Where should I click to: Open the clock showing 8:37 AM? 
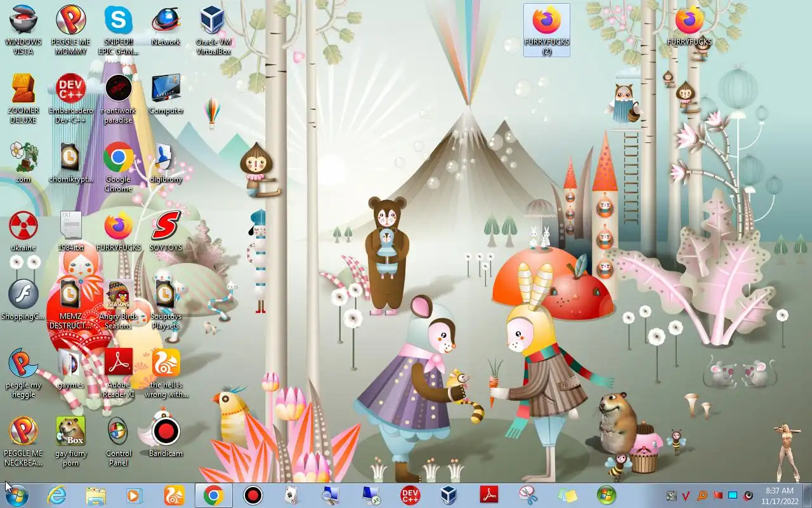click(780, 496)
